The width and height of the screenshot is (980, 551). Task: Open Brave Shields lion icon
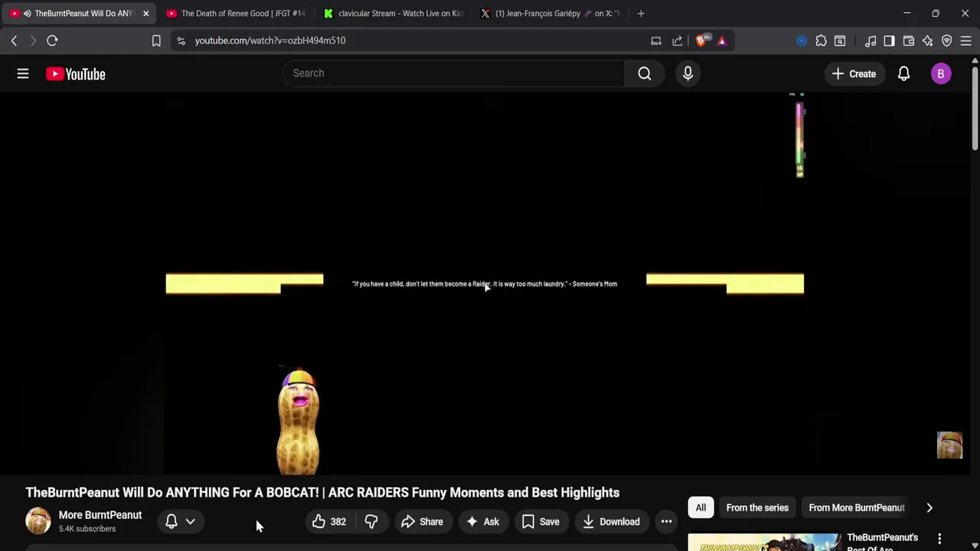pos(702,41)
